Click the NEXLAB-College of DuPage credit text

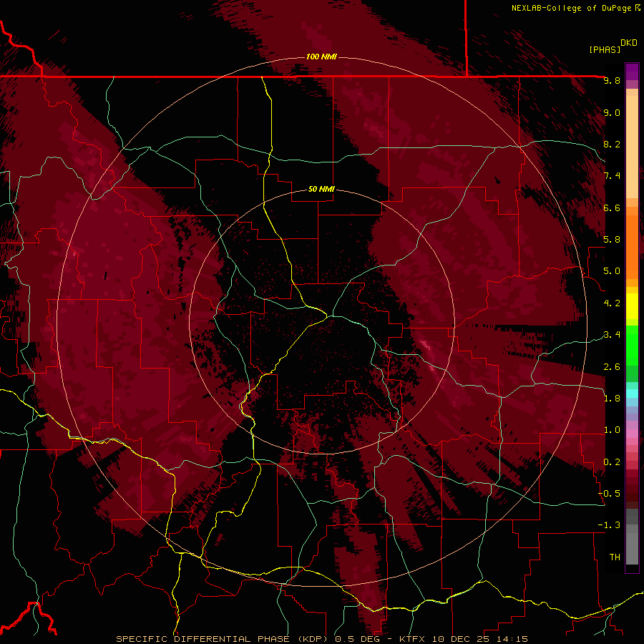(572, 8)
